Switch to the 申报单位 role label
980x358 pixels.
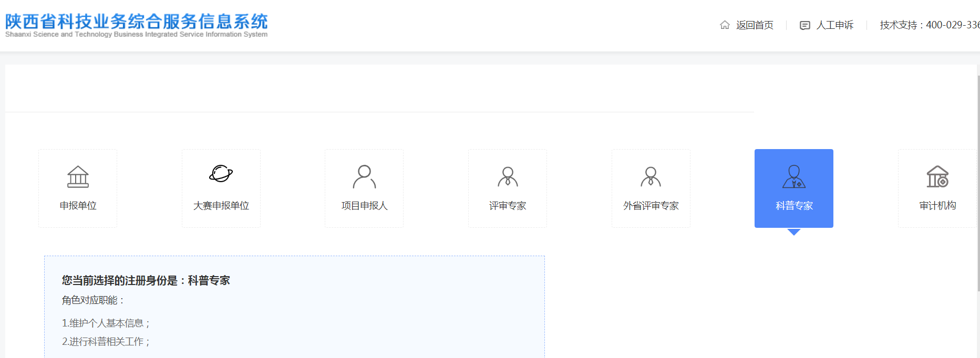tap(78, 206)
